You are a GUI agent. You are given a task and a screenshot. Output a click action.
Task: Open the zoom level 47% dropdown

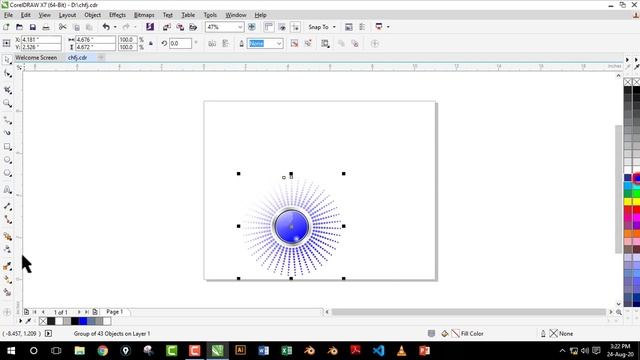click(240, 27)
